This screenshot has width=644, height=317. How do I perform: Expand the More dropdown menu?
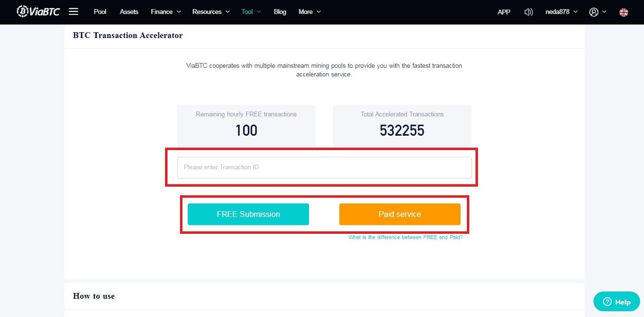click(x=310, y=12)
